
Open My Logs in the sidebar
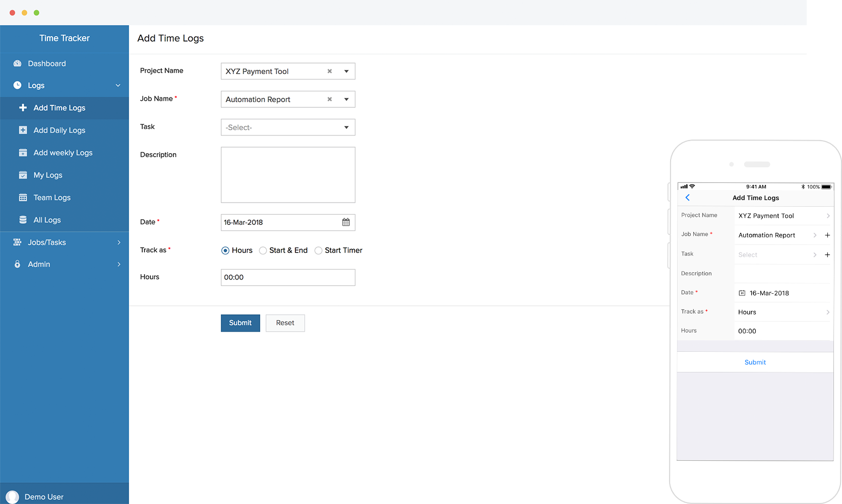(48, 175)
